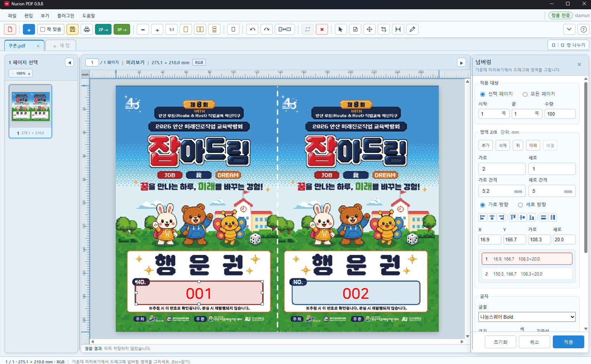Open the 파일 menu
Image resolution: width=591 pixels, height=364 pixels.
point(12,16)
